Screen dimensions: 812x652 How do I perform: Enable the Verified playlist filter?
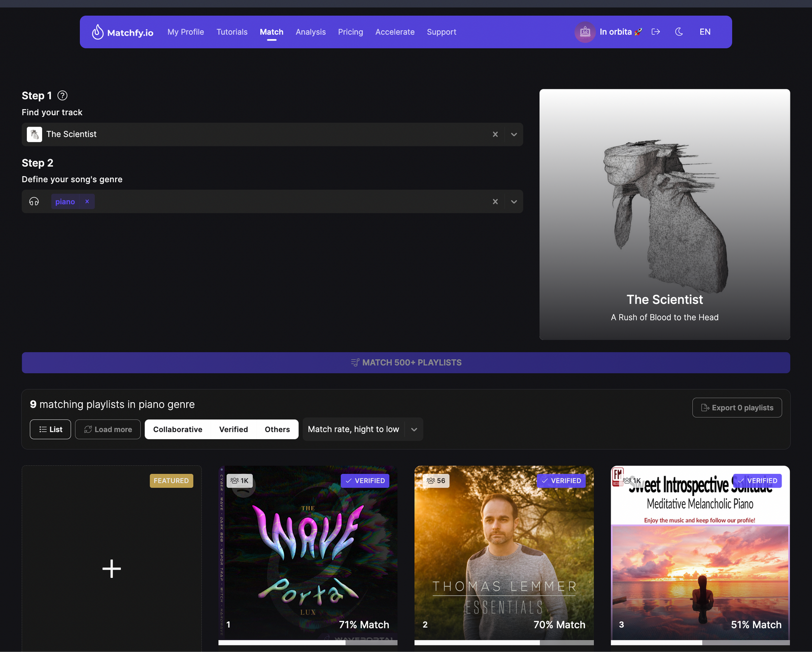pos(233,429)
